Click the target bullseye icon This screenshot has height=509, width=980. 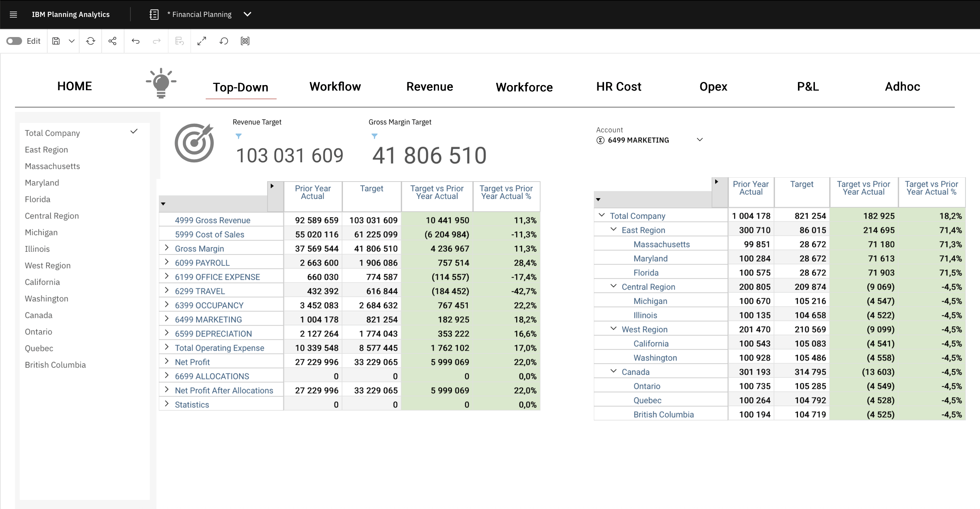point(194,143)
